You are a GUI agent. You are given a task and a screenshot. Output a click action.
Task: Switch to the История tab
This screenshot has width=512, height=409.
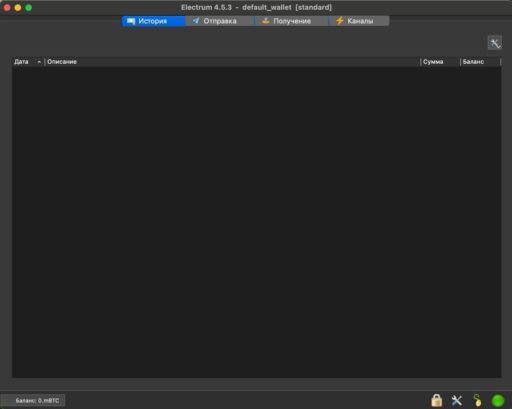point(154,21)
